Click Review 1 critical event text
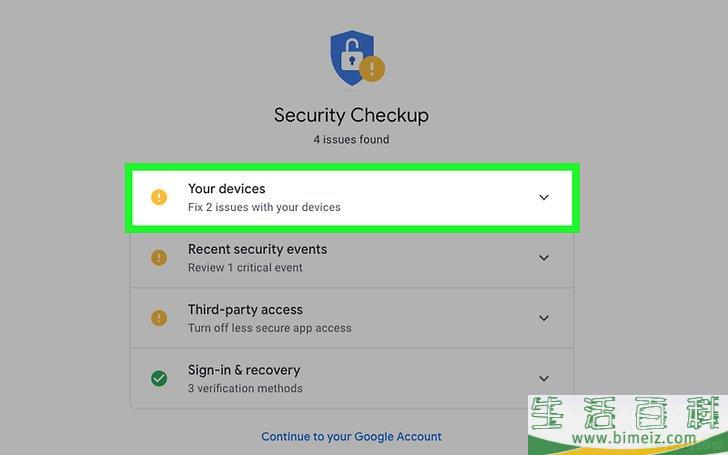728x455 pixels. click(245, 267)
